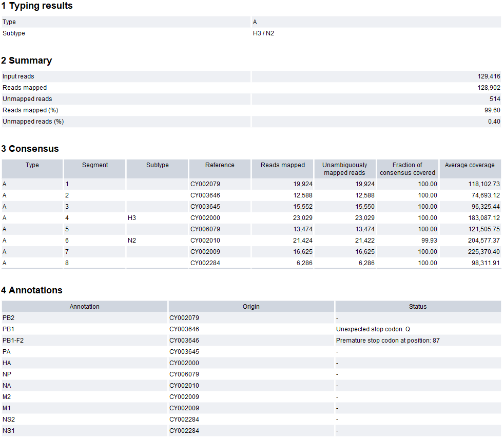Click the NS2 annotation name
This screenshot has height=439, width=504.
pyautogui.click(x=9, y=420)
